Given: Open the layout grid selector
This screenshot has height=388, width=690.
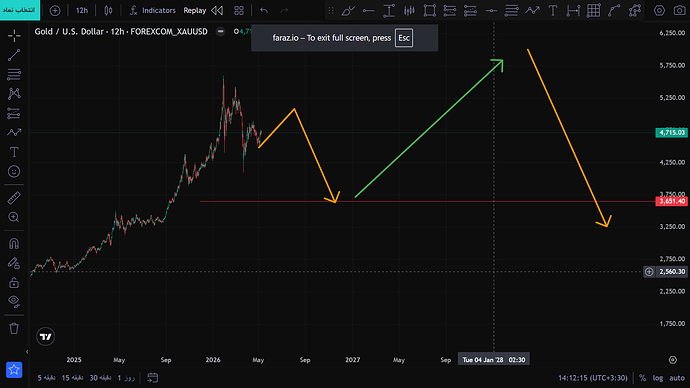Looking at the screenshot, I should 239,10.
